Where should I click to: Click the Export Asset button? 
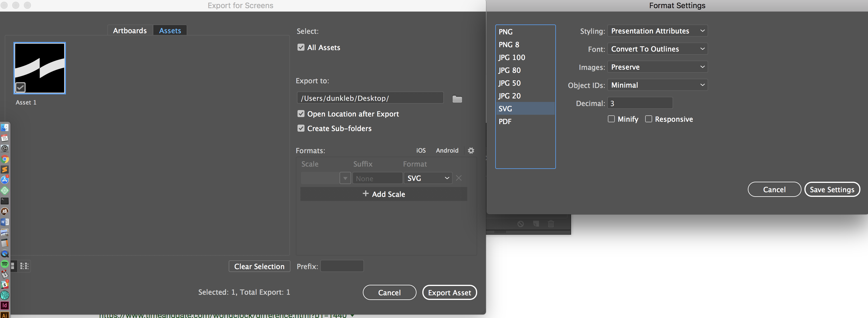449,292
